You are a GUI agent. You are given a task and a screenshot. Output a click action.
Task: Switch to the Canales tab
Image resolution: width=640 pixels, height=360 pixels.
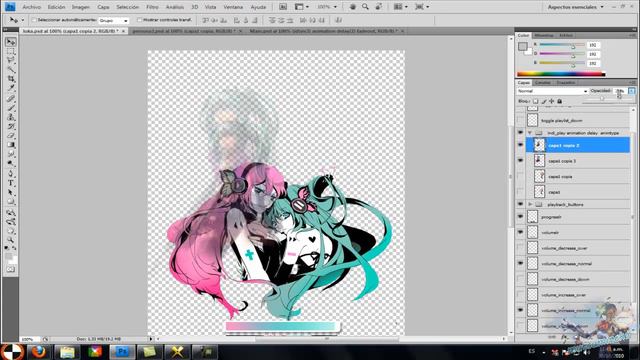pos(543,82)
